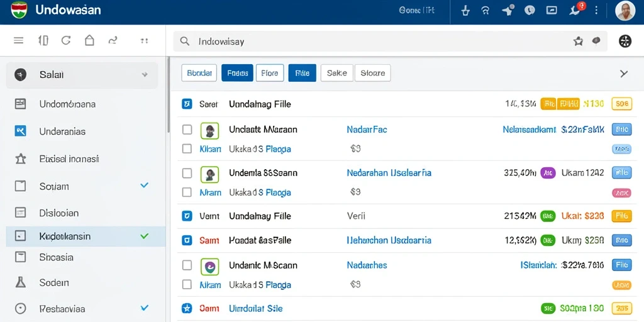The width and height of the screenshot is (644, 322).
Task: Click the split columns icon in toolbar
Action: (43, 40)
